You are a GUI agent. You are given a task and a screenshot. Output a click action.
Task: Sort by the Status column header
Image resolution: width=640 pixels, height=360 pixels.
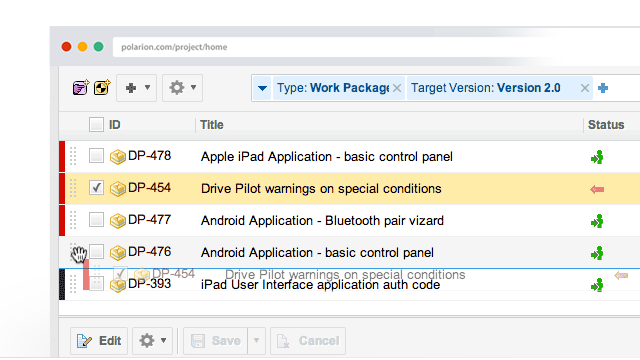point(606,124)
